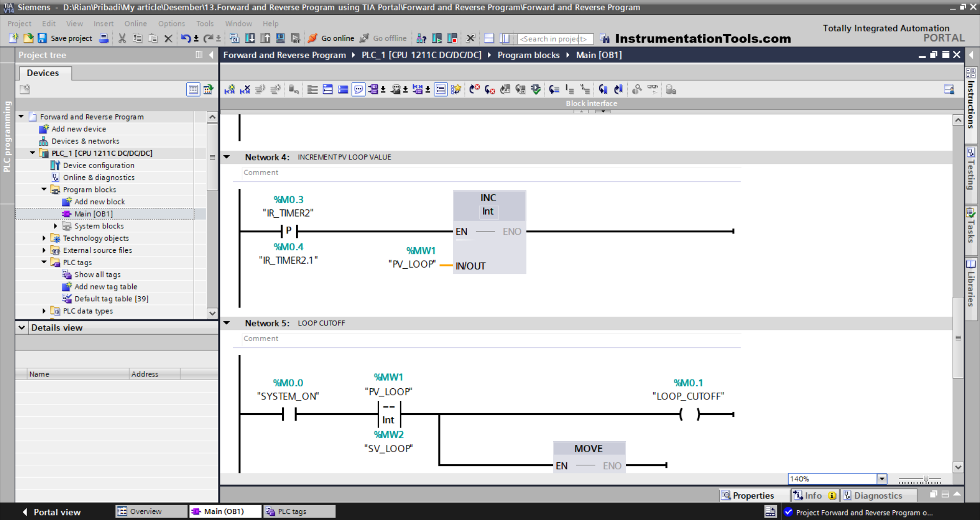The image size is (980, 520).
Task: Open the Options menu
Action: click(x=171, y=23)
